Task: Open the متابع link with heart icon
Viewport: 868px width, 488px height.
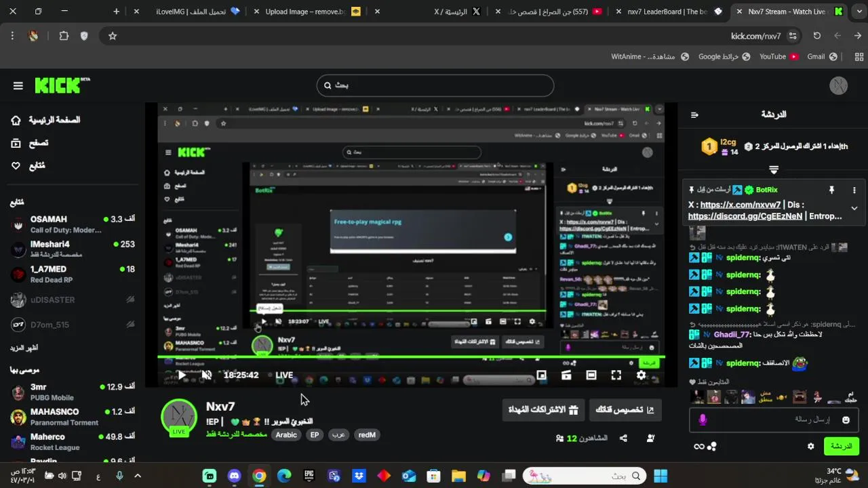Action: [x=28, y=165]
